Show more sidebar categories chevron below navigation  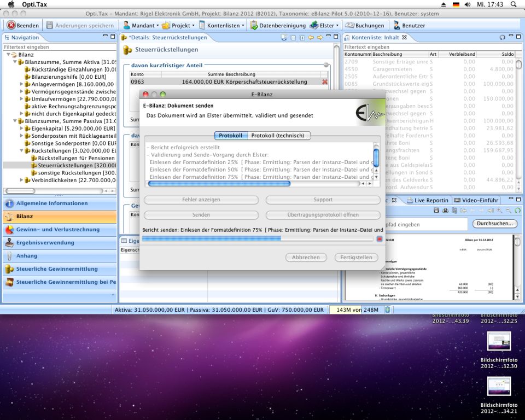point(113,295)
